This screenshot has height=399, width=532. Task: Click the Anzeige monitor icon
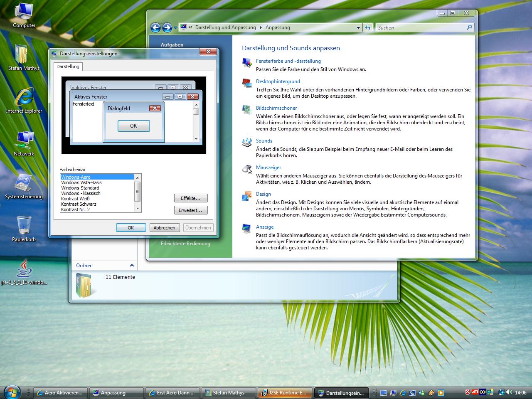[x=247, y=229]
